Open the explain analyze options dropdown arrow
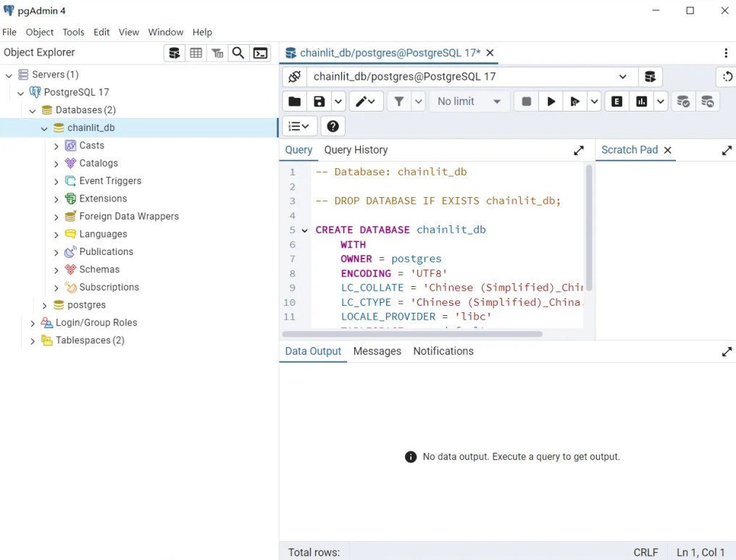The image size is (736, 560). coord(661,101)
